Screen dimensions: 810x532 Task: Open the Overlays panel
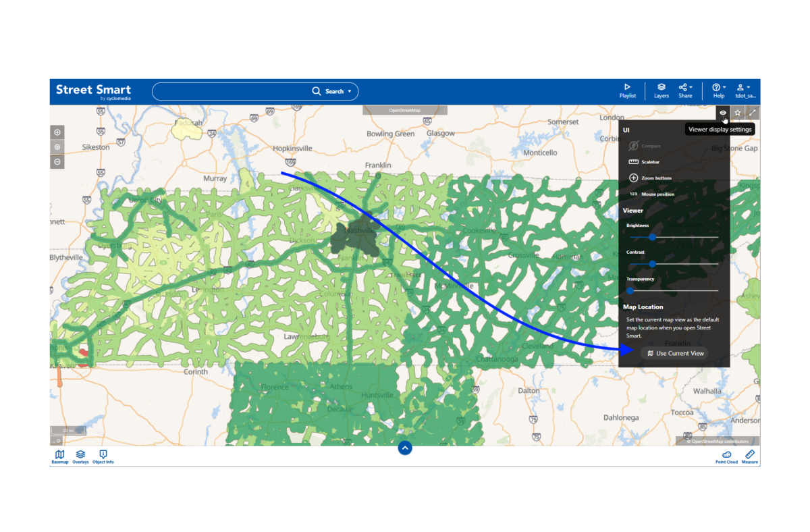80,457
